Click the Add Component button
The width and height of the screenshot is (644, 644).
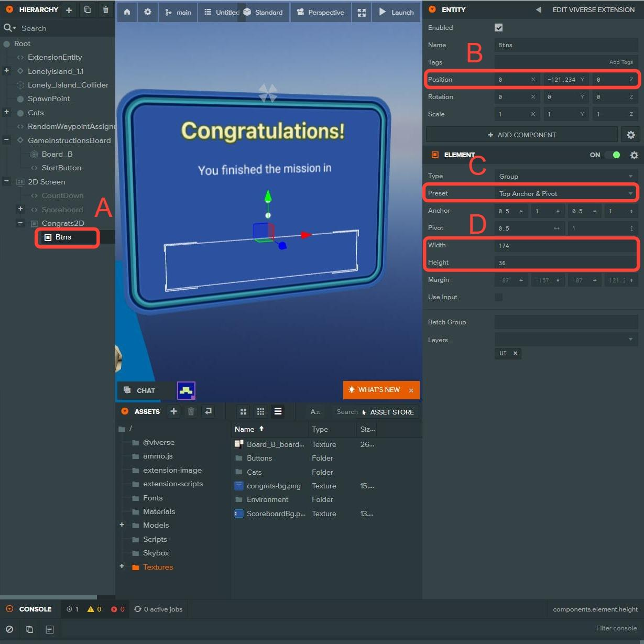pyautogui.click(x=521, y=135)
